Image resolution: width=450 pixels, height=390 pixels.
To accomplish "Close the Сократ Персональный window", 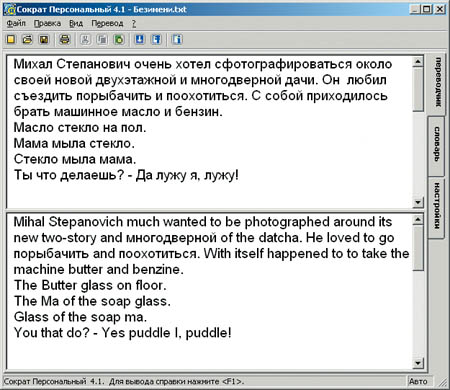I will [440, 9].
